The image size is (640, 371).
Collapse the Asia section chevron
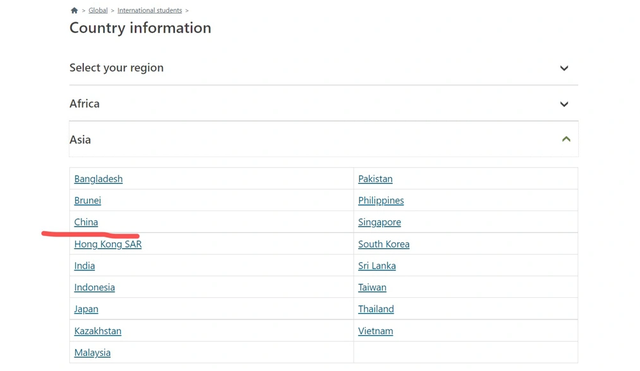click(x=566, y=139)
